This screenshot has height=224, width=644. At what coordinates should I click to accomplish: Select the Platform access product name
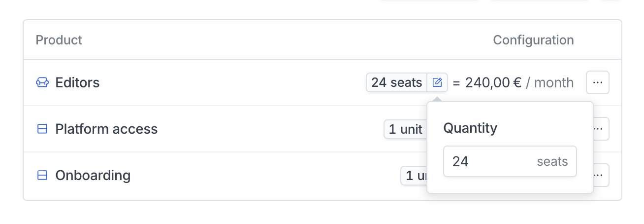pos(106,129)
